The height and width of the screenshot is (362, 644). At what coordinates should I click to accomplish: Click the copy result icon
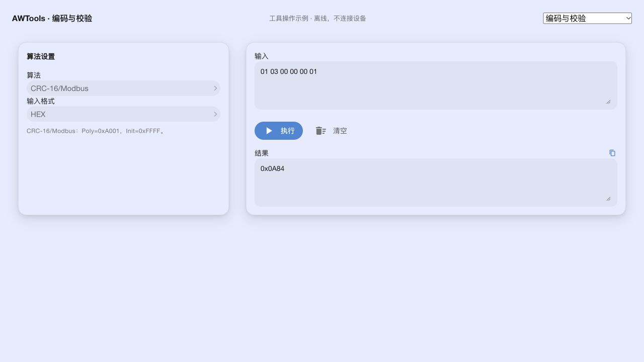point(612,153)
